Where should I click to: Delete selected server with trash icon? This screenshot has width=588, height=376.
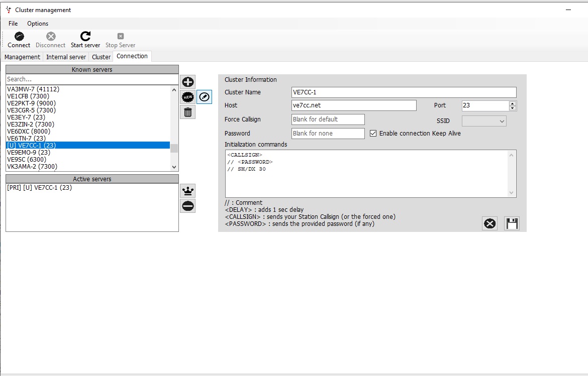pos(188,112)
